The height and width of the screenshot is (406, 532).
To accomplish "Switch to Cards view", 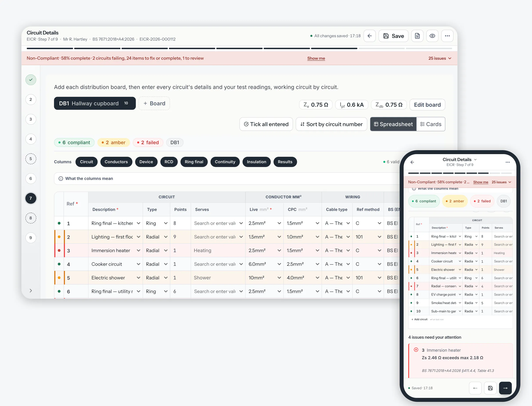I will [x=431, y=124].
